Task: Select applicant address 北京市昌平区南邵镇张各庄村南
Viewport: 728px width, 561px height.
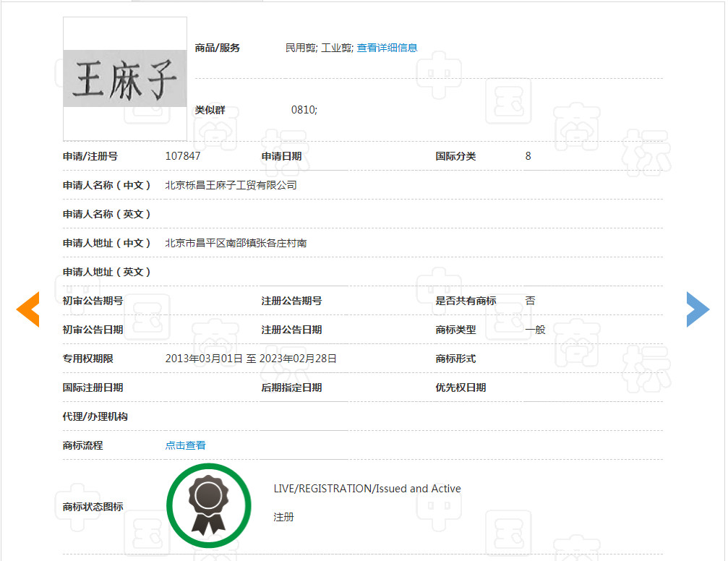Action: (x=236, y=243)
